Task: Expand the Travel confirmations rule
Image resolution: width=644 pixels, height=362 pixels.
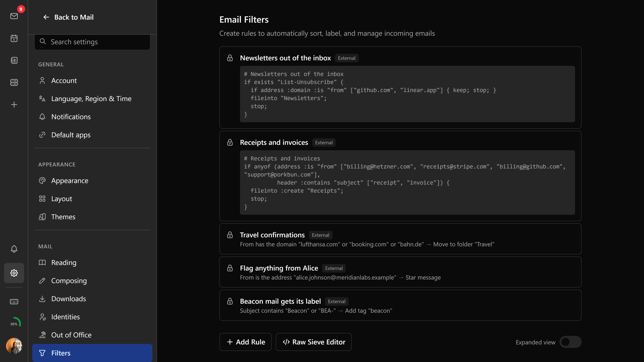Action: (x=400, y=239)
